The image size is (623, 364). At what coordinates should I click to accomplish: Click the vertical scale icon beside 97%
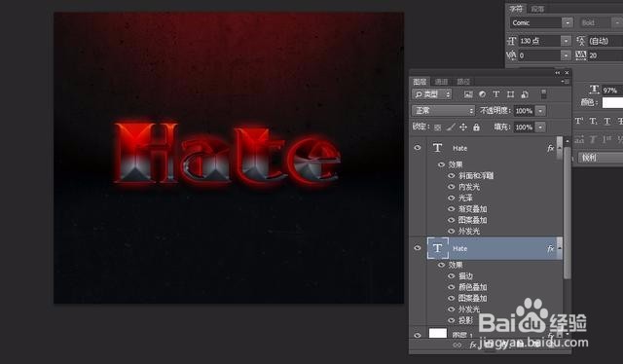594,90
